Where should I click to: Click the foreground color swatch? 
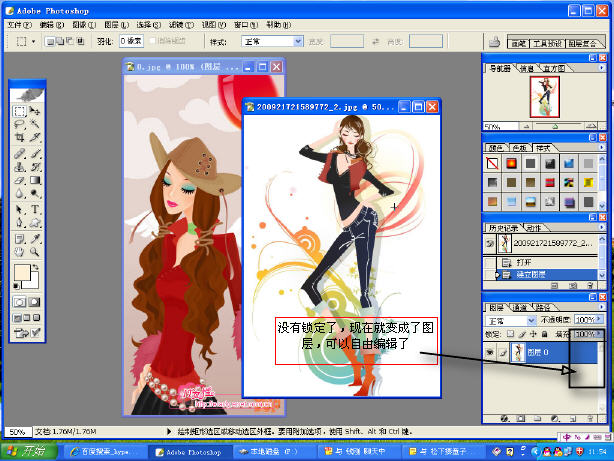pos(22,272)
